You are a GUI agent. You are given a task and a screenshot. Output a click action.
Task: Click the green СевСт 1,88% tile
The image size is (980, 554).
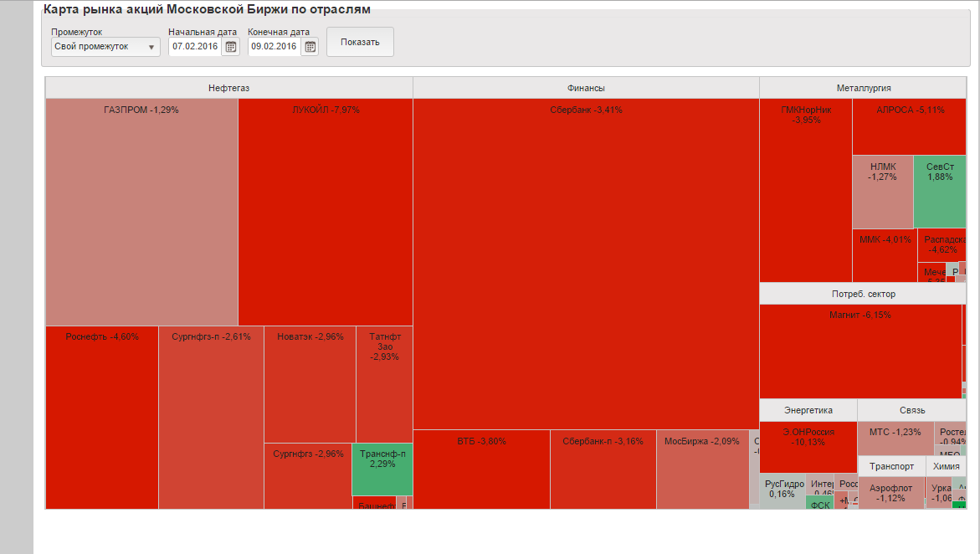coord(940,192)
